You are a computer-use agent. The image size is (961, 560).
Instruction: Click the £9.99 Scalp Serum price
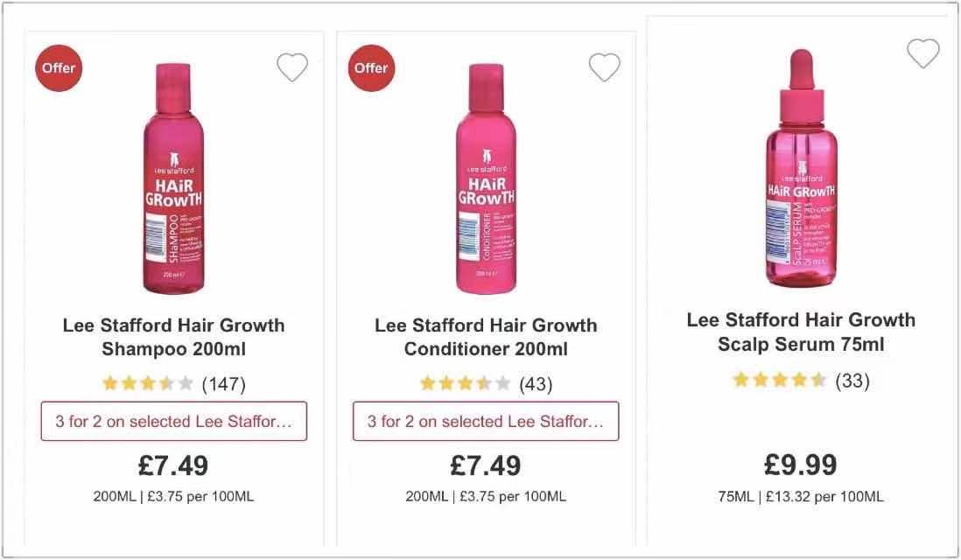(800, 465)
